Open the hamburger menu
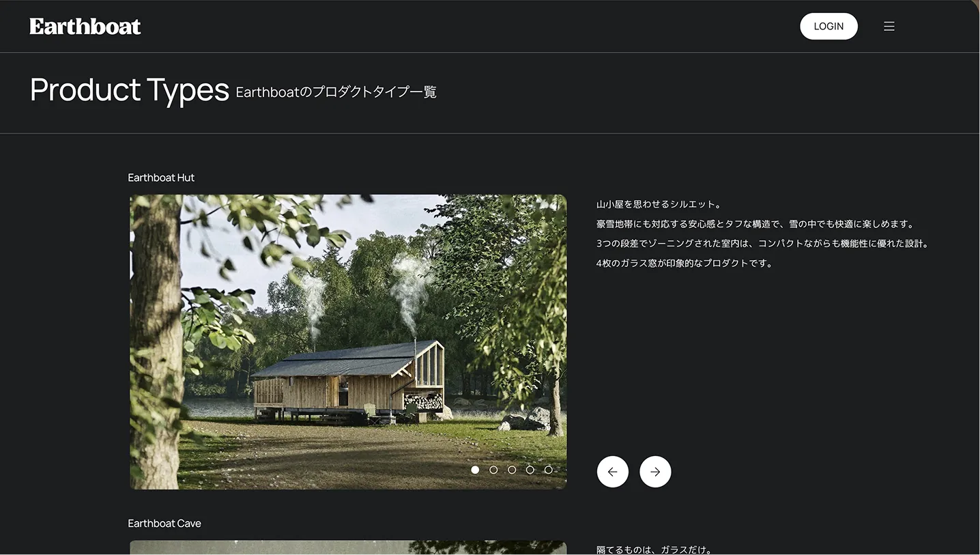 click(x=889, y=27)
